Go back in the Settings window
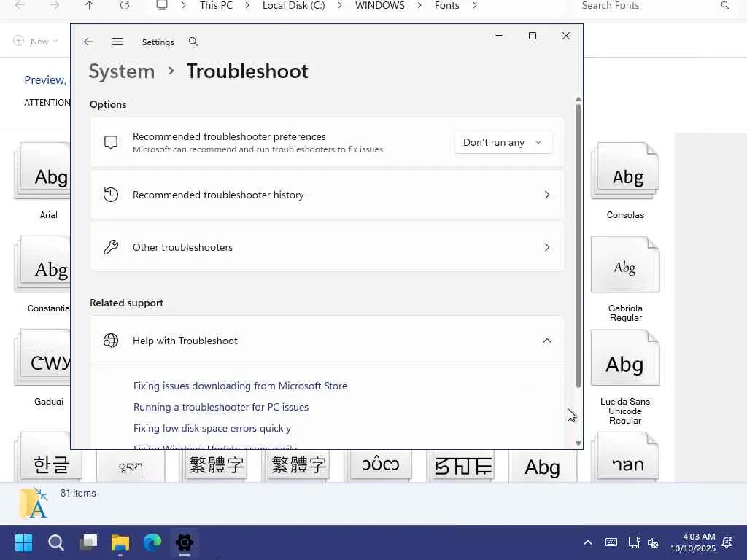747x560 pixels. [x=88, y=42]
